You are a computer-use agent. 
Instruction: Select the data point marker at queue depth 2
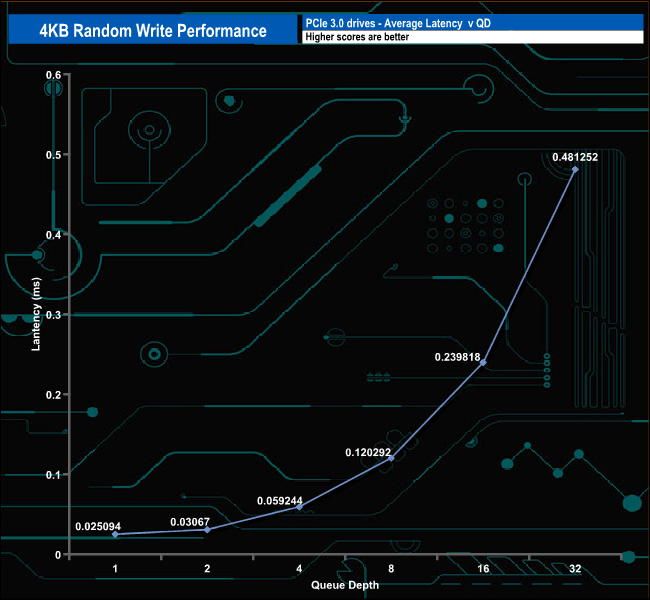[208, 530]
